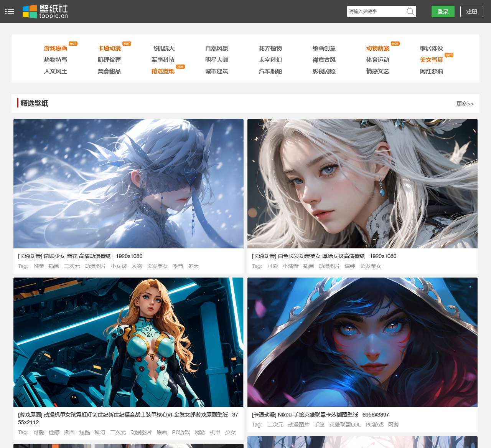Image resolution: width=491 pixels, height=448 pixels.
Task: Click the 机甲 tag
Action: coord(215,432)
